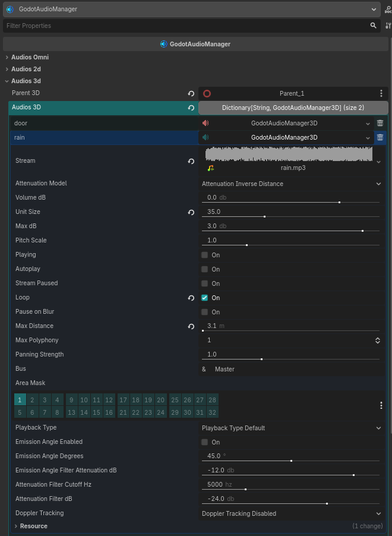392x536 pixels.
Task: Disable the Loop checkbox
Action: [x=204, y=298]
